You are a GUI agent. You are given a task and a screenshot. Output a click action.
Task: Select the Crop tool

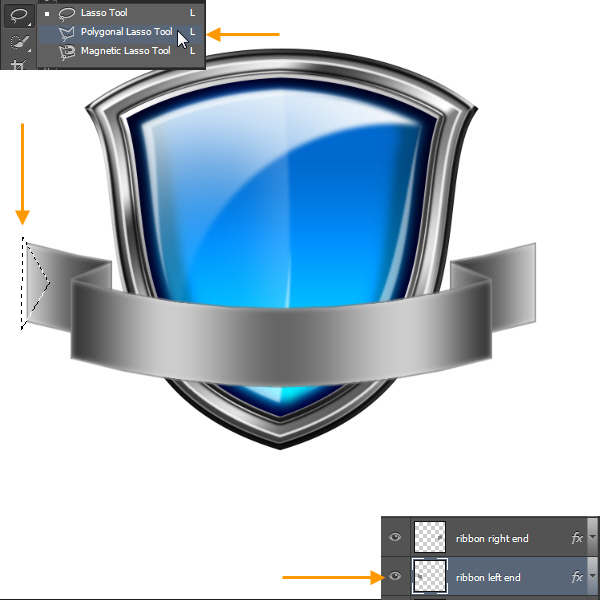tap(17, 64)
